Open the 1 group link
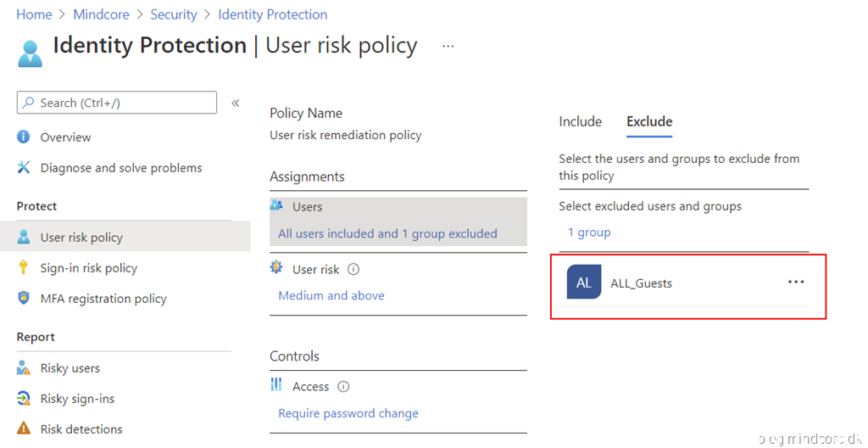868x448 pixels. [589, 232]
